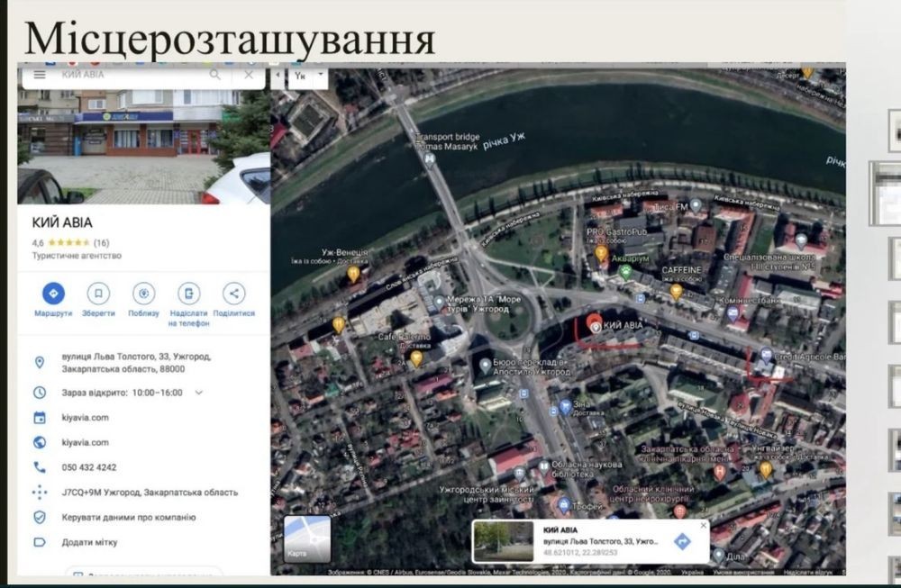Open the hamburger menu in search bar
Viewport: 901px width, 588px height.
pos(40,75)
